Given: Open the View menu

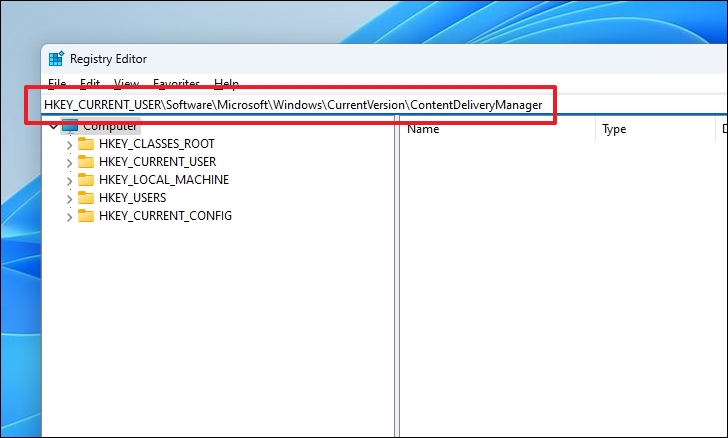Looking at the screenshot, I should click(x=126, y=84).
